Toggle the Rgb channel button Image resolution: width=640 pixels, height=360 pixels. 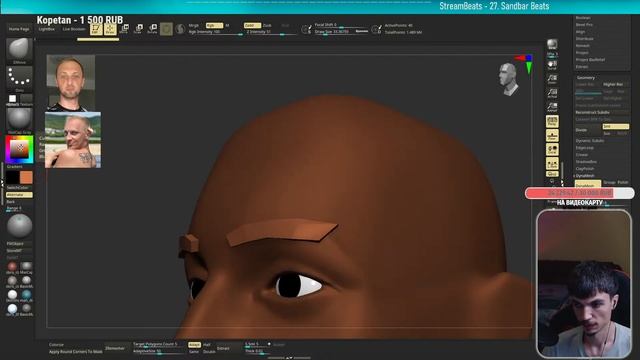[x=214, y=25]
